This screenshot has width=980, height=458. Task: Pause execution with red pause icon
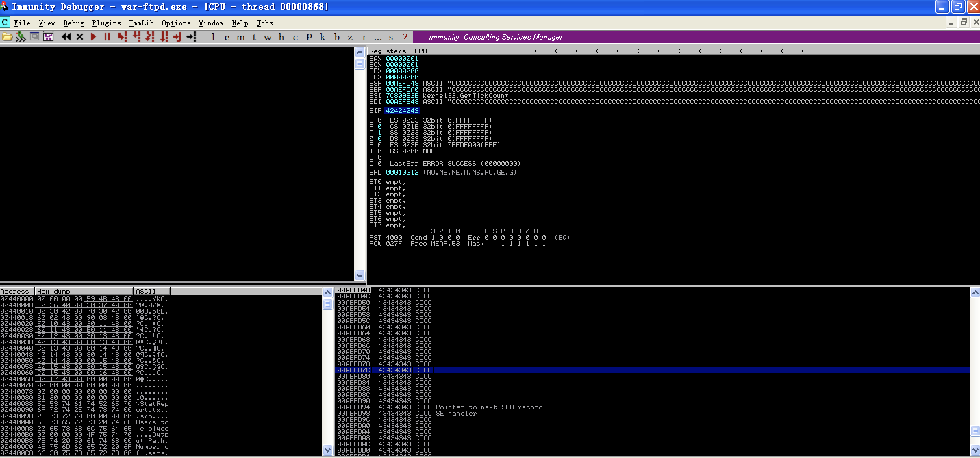click(107, 37)
